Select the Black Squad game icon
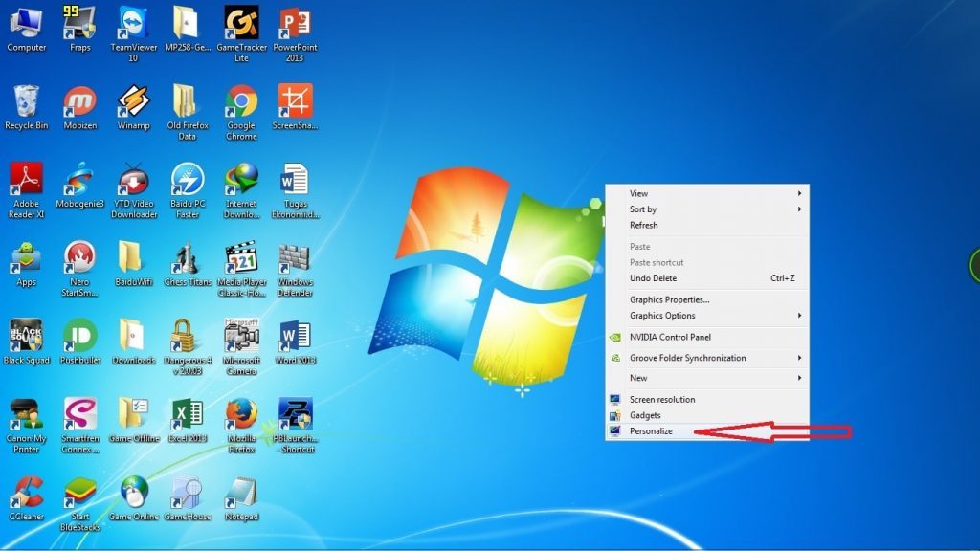Screen dimensions: 980x551 point(26,336)
